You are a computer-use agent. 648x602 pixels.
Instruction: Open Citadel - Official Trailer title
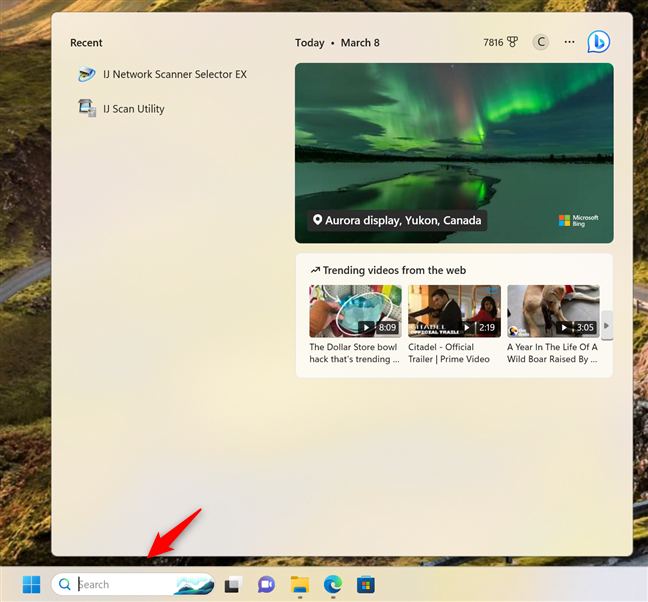[x=449, y=353]
